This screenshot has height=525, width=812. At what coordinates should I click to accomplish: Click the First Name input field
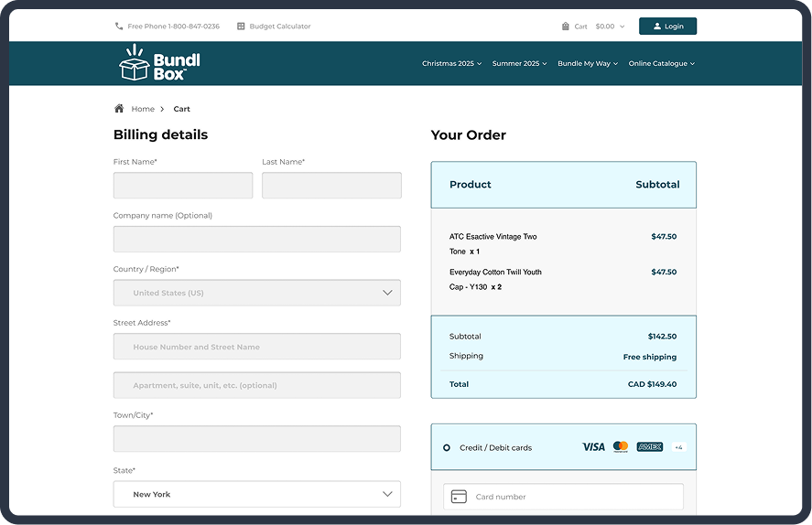(x=183, y=185)
